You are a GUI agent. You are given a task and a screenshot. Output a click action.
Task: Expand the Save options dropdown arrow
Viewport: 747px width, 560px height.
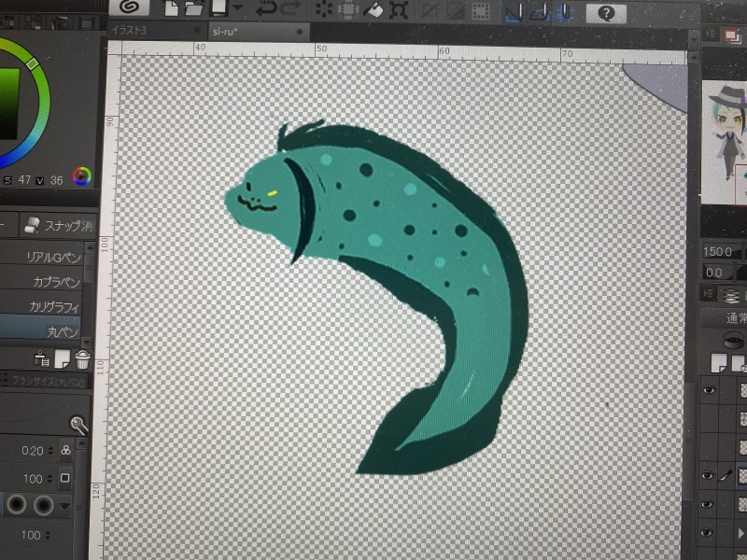click(x=238, y=8)
